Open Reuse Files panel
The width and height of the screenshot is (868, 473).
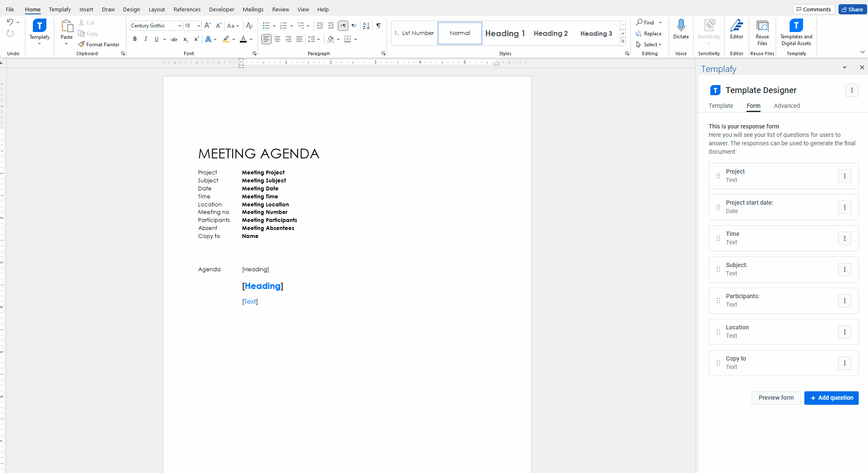762,33
